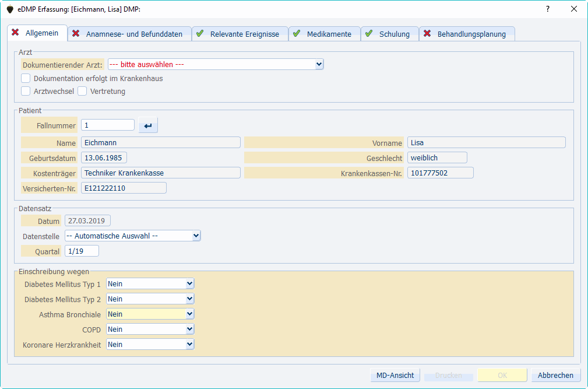The height and width of the screenshot is (389, 588).
Task: Click the MD-Ansicht button
Action: coord(395,375)
